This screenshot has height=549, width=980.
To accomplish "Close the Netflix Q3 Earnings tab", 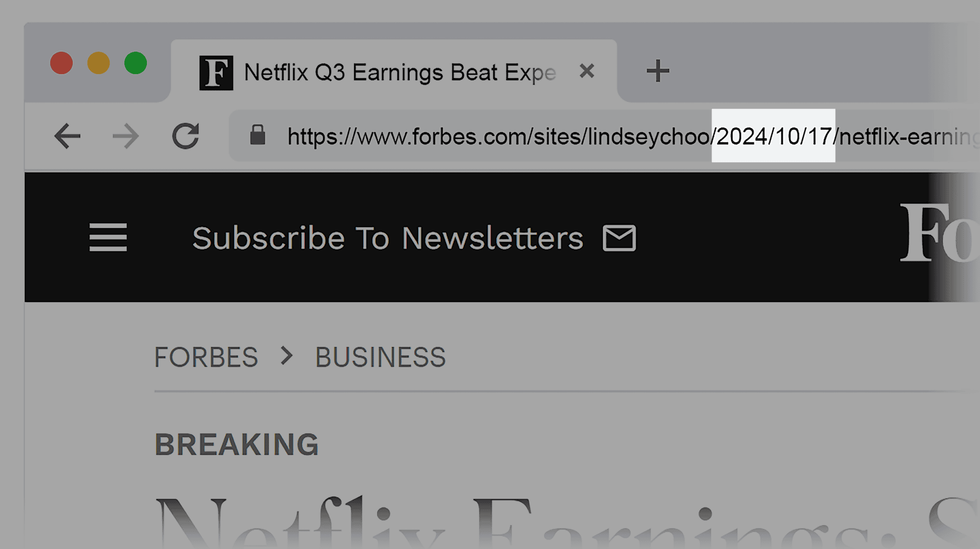I will [587, 71].
